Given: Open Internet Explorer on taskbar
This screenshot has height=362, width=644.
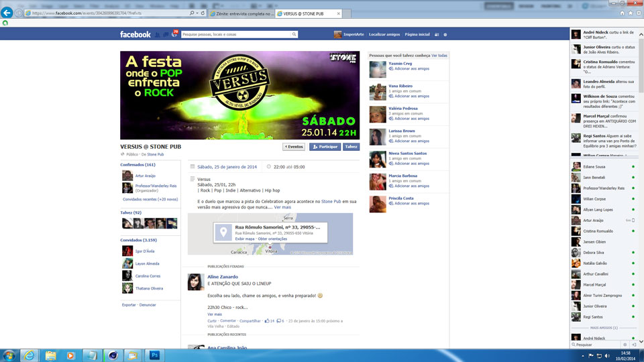Looking at the screenshot, I should tap(29, 355).
